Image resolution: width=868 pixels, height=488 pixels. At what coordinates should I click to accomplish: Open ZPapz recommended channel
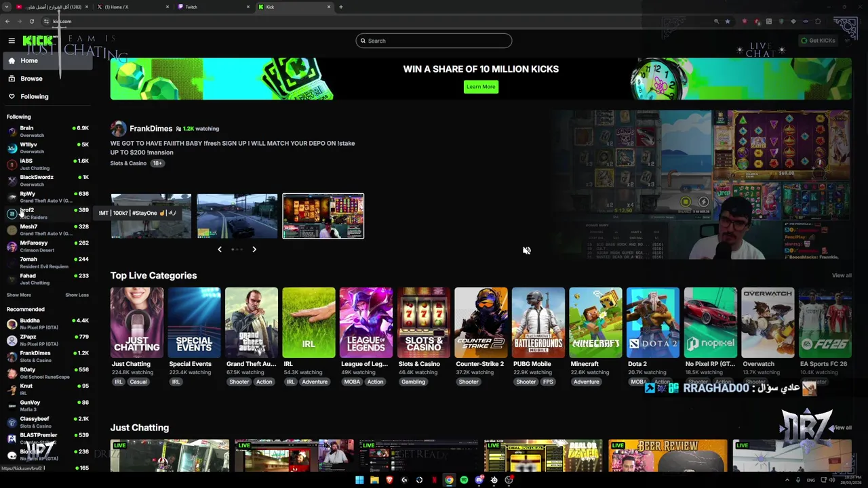pos(46,340)
